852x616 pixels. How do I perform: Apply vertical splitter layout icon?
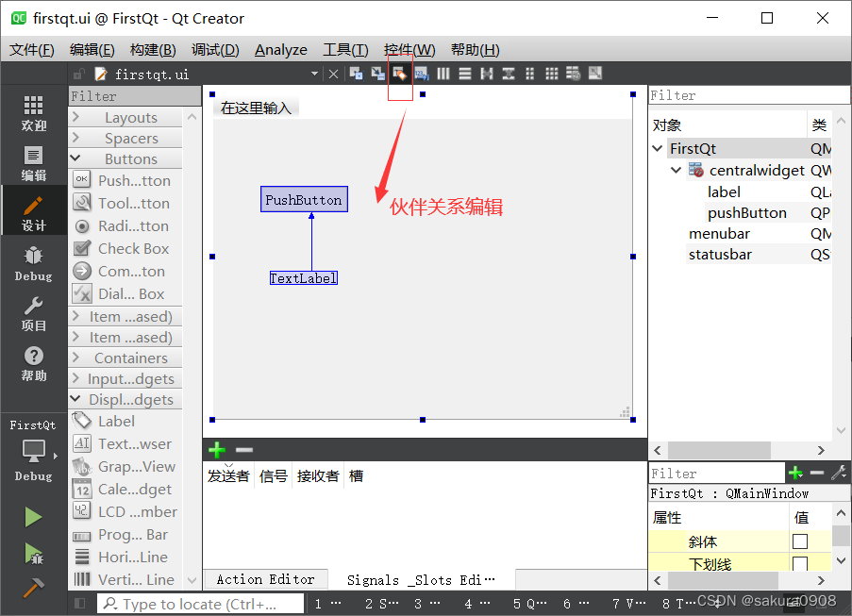coord(509,74)
